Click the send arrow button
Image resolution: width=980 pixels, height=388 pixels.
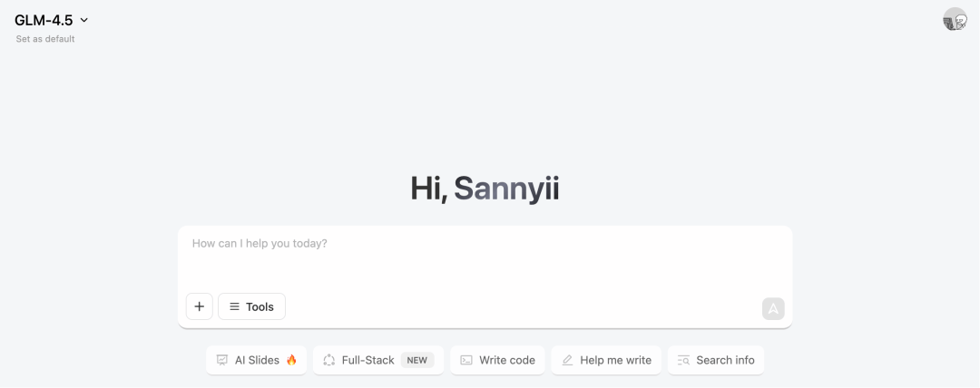[x=773, y=308]
